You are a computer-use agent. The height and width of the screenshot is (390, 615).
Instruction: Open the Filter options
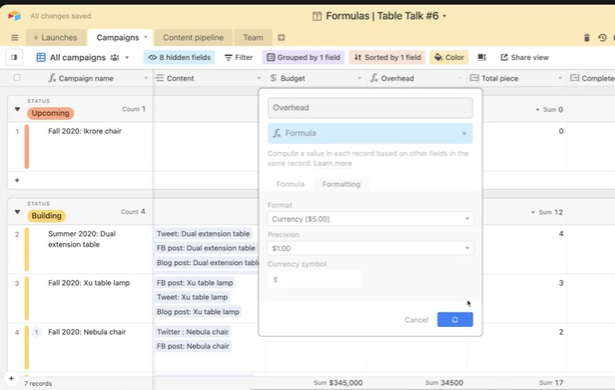pyautogui.click(x=238, y=57)
